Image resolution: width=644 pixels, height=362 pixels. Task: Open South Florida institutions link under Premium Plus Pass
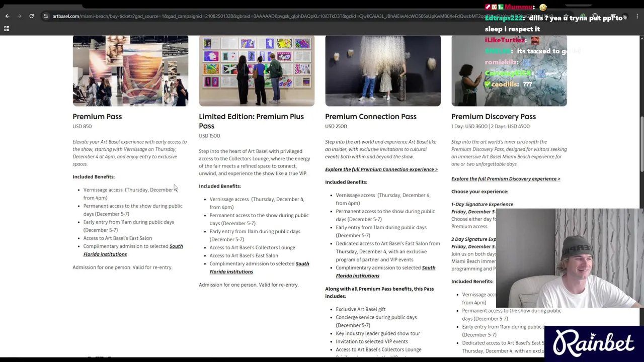[x=259, y=267]
